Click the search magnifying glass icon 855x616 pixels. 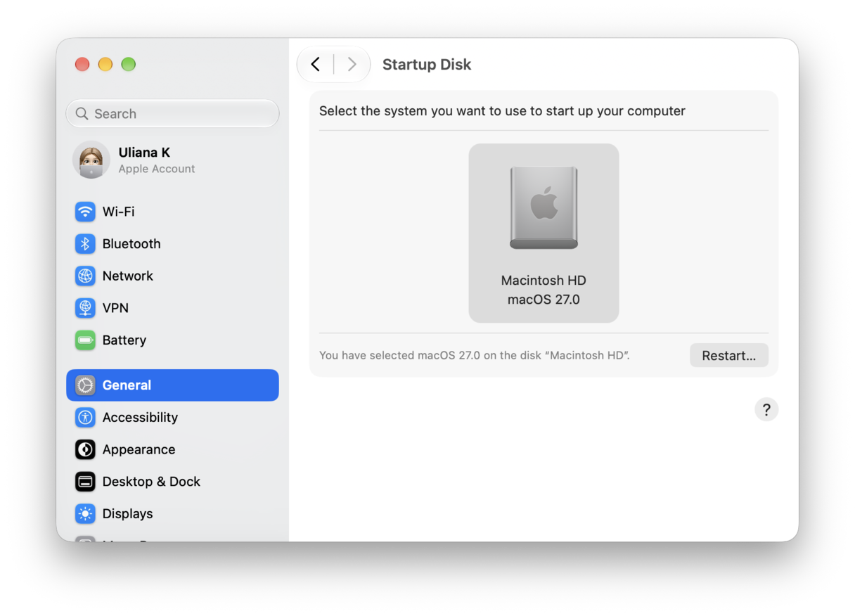pyautogui.click(x=82, y=114)
